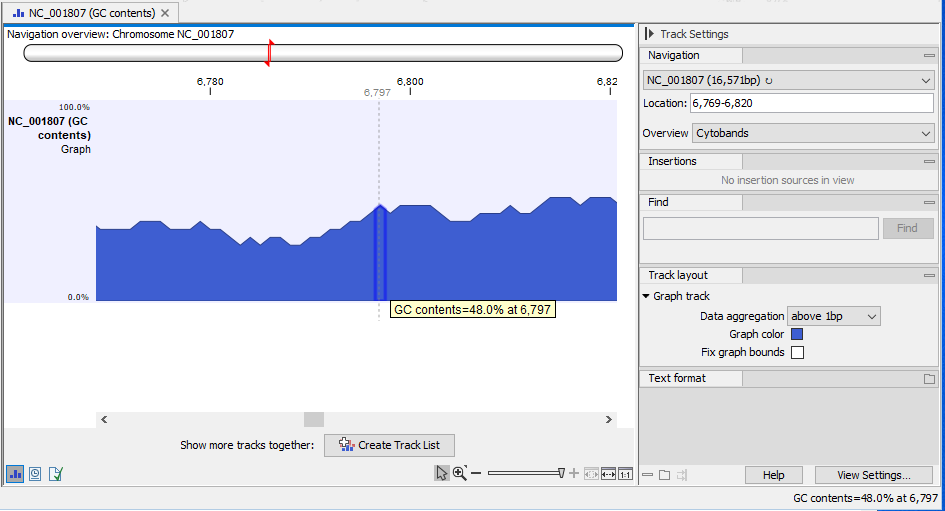Image resolution: width=945 pixels, height=511 pixels.
Task: Show the graph track view icon
Action: (x=15, y=474)
